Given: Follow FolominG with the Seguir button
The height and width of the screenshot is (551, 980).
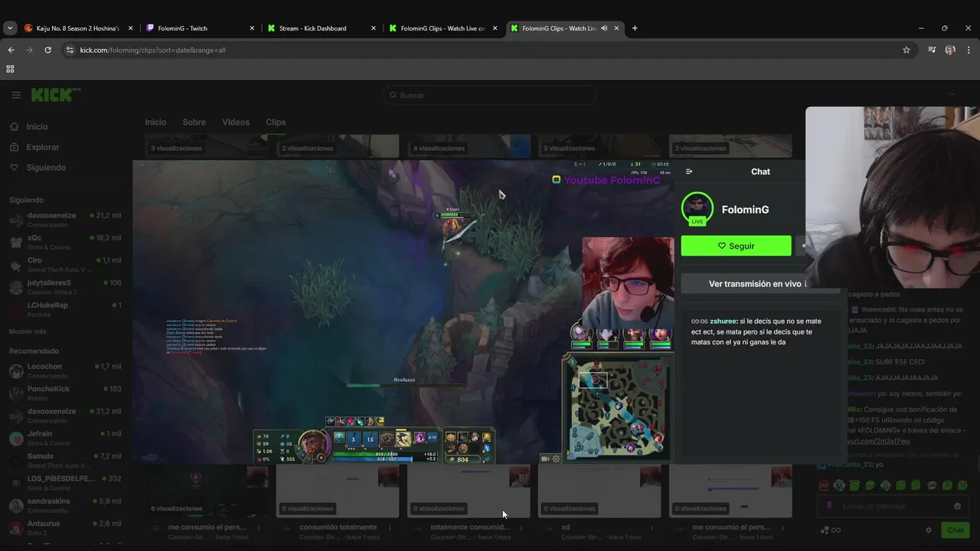Looking at the screenshot, I should pyautogui.click(x=736, y=246).
